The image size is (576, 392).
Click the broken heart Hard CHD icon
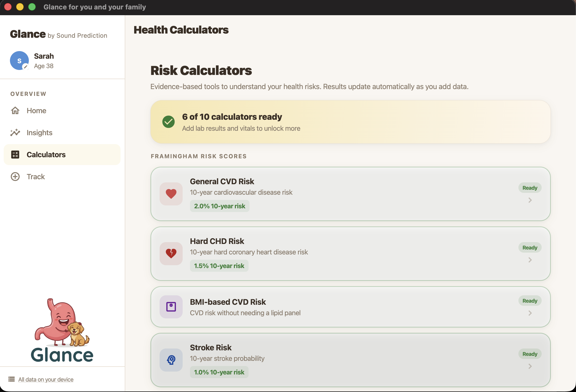coord(171,253)
